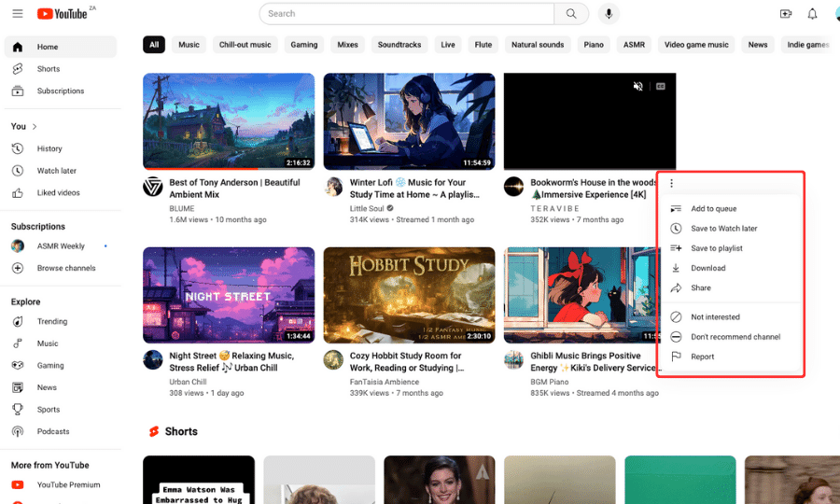Select the Chill-out music filter chip
This screenshot has width=840, height=504.
[x=245, y=45]
